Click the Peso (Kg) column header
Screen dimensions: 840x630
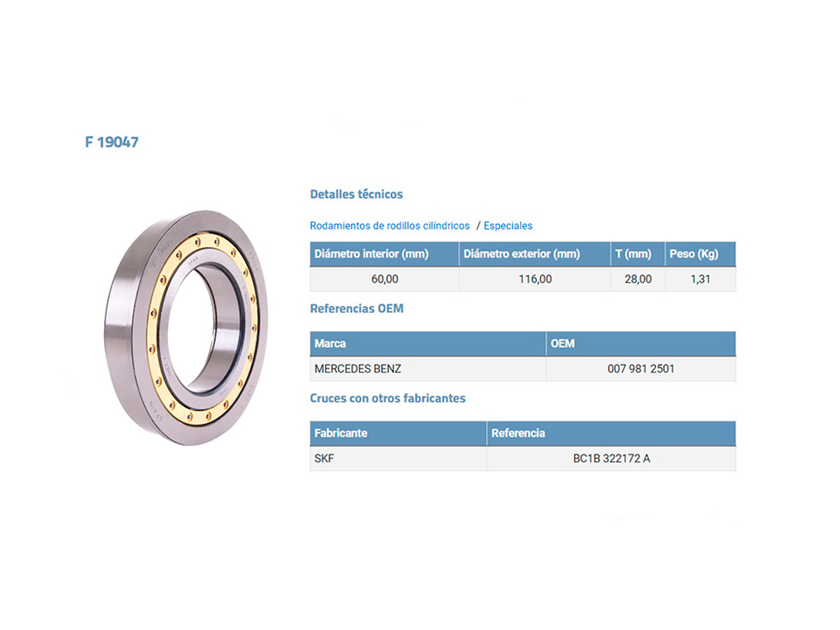[x=694, y=254]
